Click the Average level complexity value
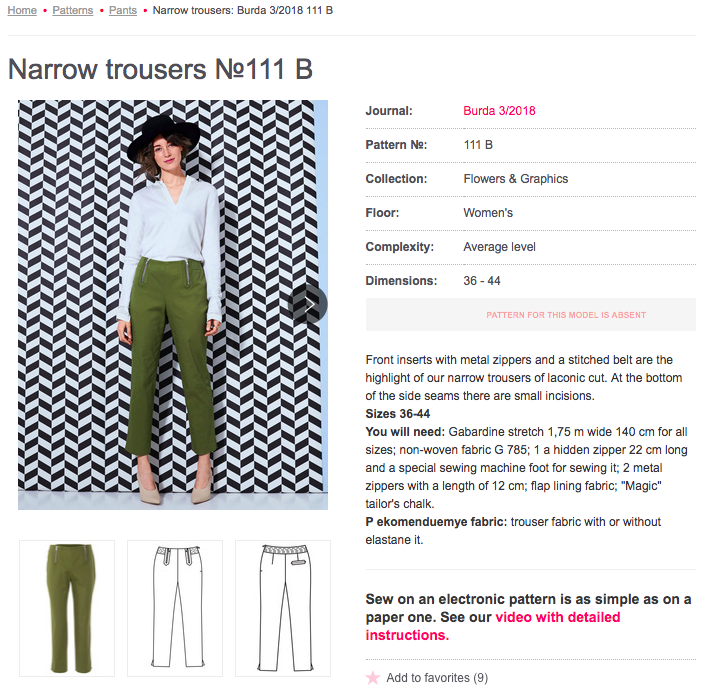 tap(499, 247)
